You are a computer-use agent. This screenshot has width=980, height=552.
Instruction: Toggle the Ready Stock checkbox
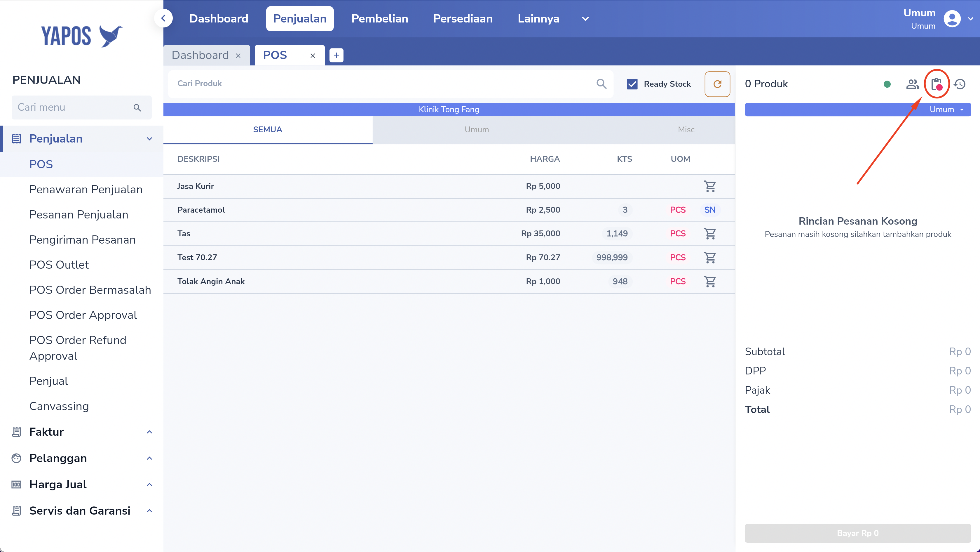tap(632, 84)
